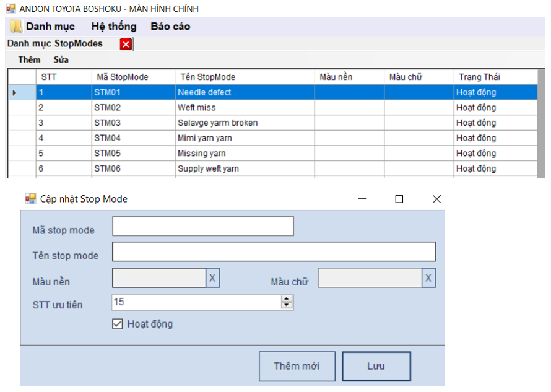Viewport: 551px width, 392px height.
Task: Close the Danh mục StopModes tab
Action: pyautogui.click(x=126, y=44)
